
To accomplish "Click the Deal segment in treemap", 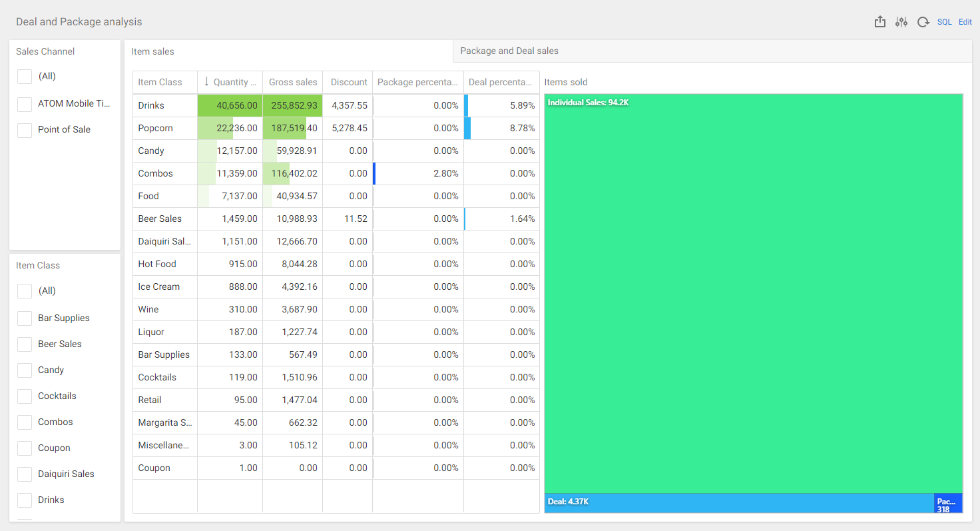I will 739,503.
